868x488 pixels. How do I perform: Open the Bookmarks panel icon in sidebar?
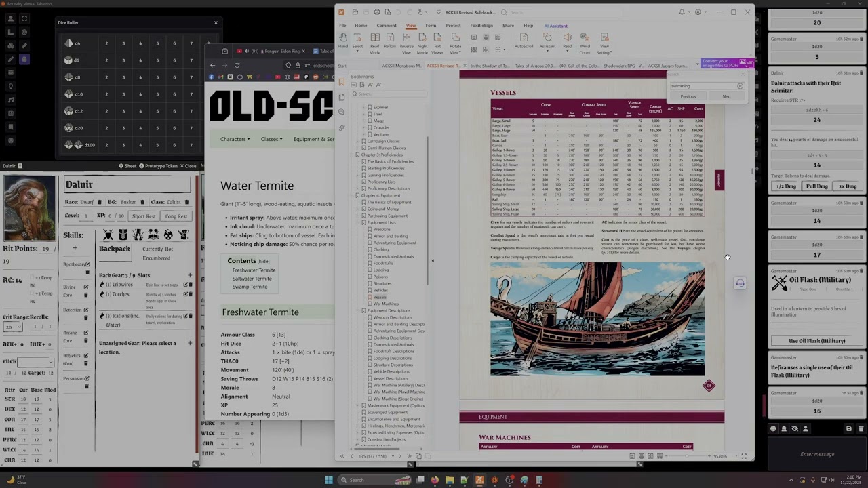pyautogui.click(x=342, y=83)
